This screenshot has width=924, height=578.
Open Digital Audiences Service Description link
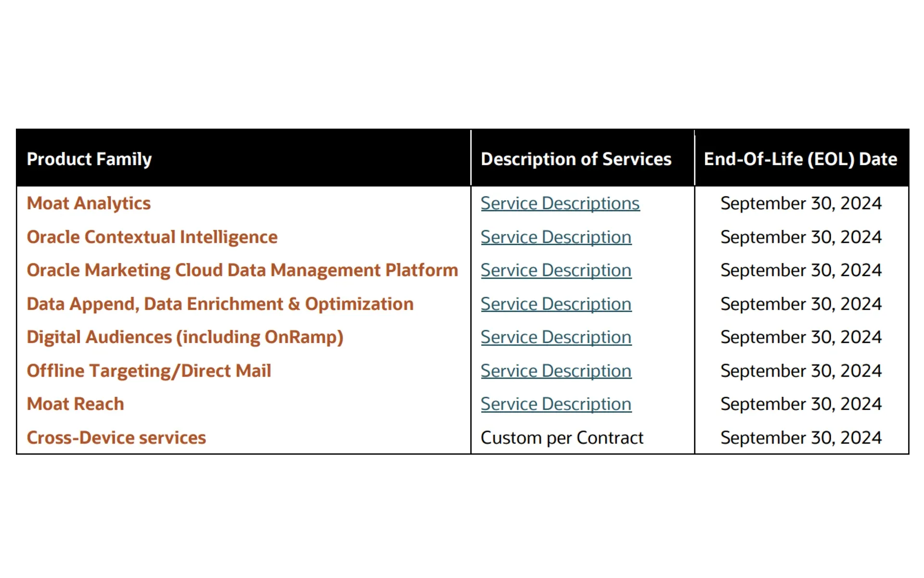pos(556,337)
